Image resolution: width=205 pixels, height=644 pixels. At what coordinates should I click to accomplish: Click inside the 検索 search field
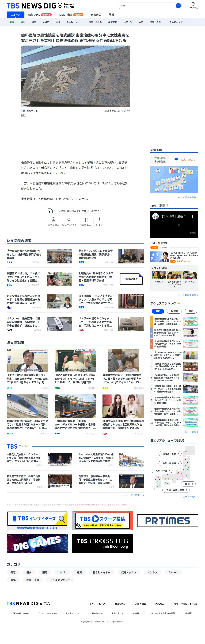tap(147, 5)
